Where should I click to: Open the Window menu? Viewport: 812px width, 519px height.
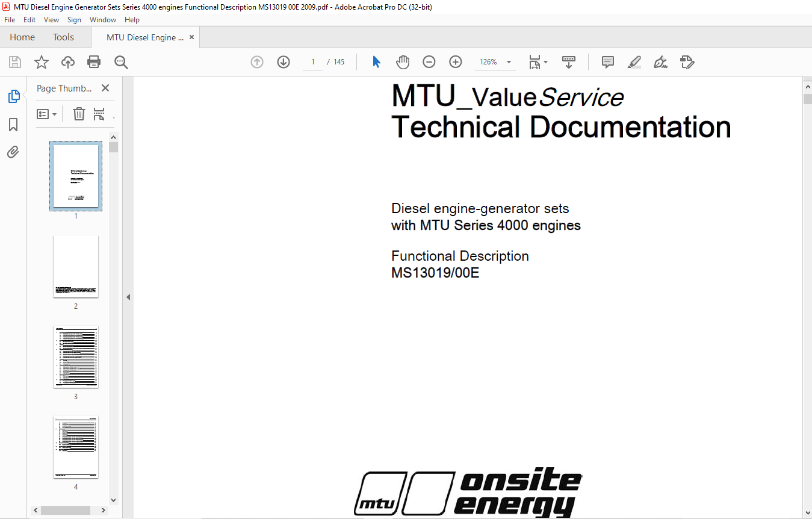[103, 20]
